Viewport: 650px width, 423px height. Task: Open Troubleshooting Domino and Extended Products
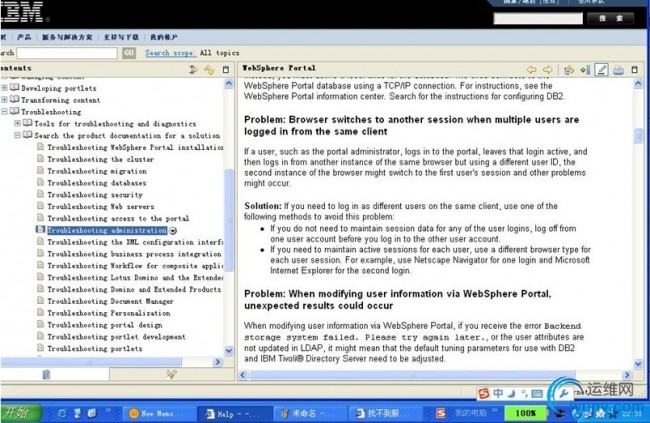pyautogui.click(x=134, y=289)
